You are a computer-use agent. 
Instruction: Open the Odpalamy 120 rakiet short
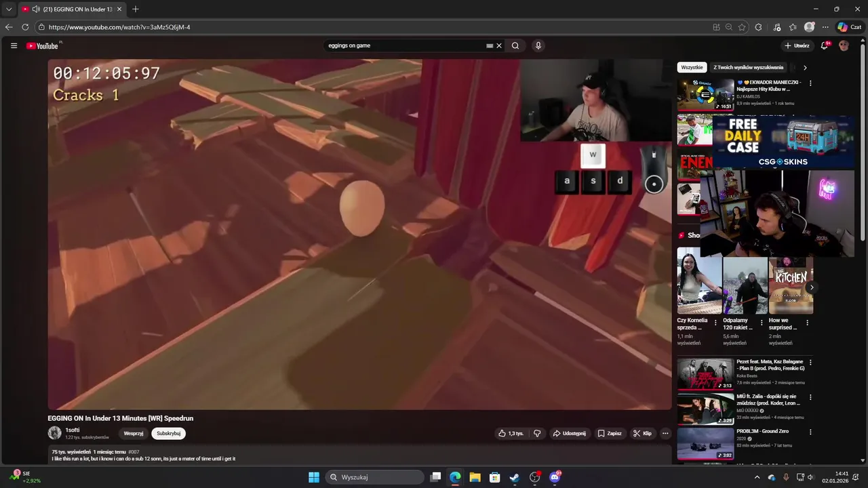745,285
